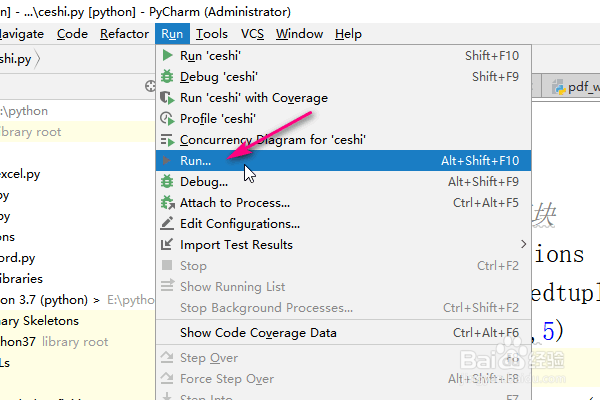Click the Run with Coverage shield icon
Viewport: 600px width, 400px height.
pyautogui.click(x=167, y=98)
